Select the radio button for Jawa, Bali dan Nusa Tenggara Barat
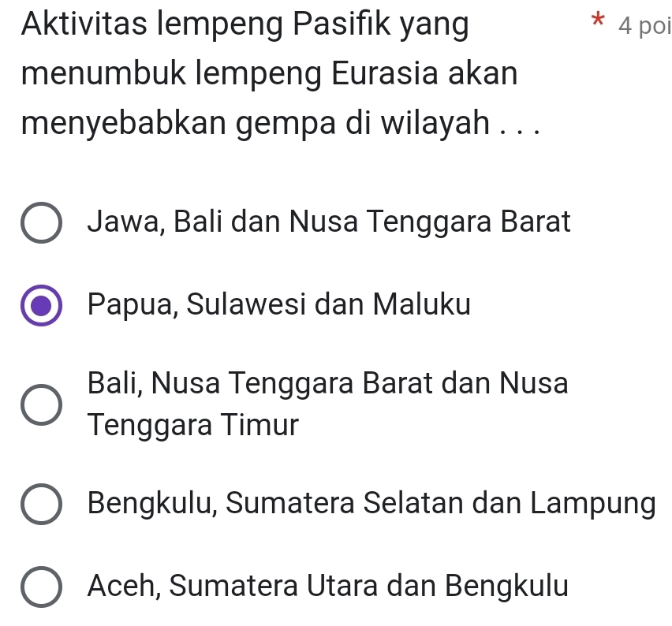Image resolution: width=672 pixels, height=626 pixels. [41, 222]
